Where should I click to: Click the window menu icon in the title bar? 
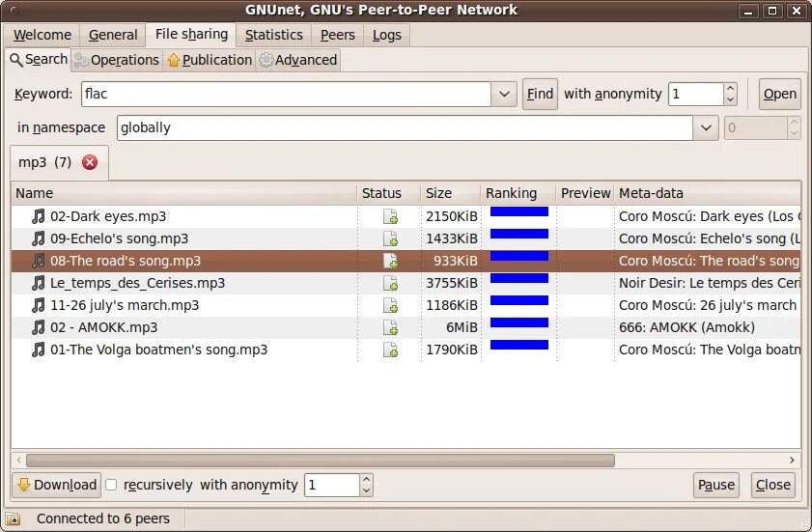click(x=14, y=10)
